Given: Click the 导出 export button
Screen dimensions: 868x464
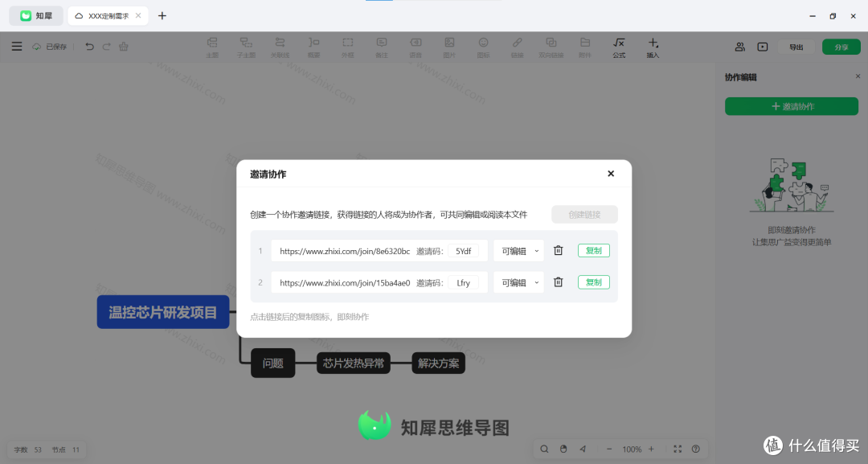Looking at the screenshot, I should pos(796,47).
